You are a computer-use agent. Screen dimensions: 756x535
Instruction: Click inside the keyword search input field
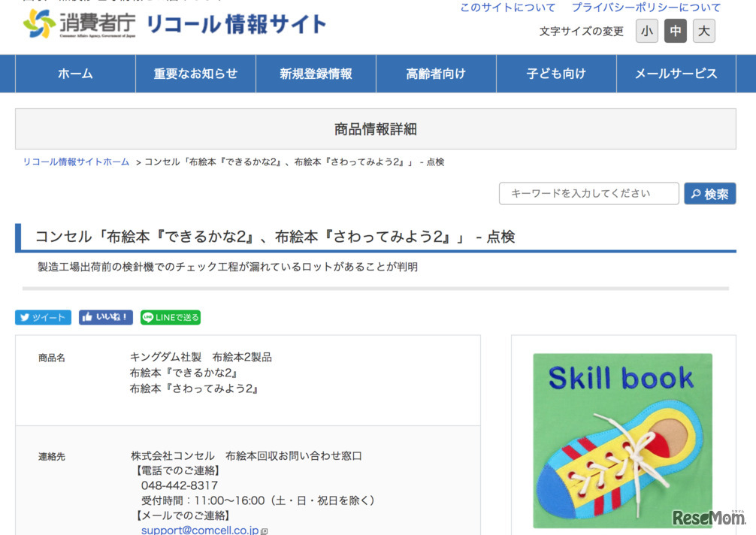click(588, 193)
